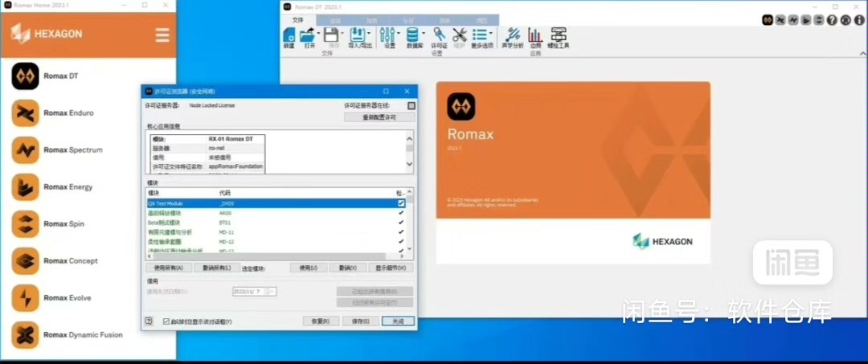Click the module list horizontal scrollbar
Image resolution: width=868 pixels, height=364 pixels.
point(268,256)
